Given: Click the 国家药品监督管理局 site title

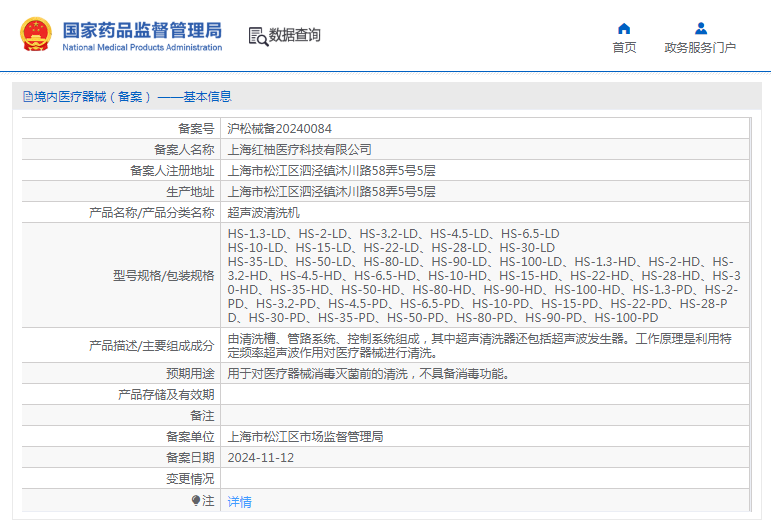Looking at the screenshot, I should tap(142, 30).
